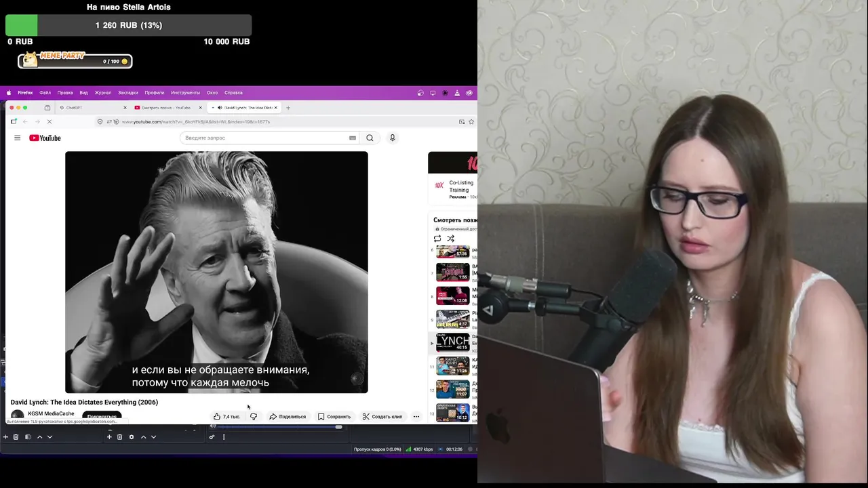Click the Meme Party 0 / 100 widget
The image size is (868, 488).
pos(75,61)
